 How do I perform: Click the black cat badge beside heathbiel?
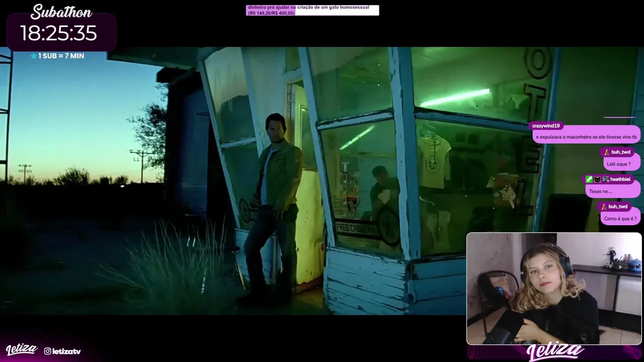click(597, 179)
